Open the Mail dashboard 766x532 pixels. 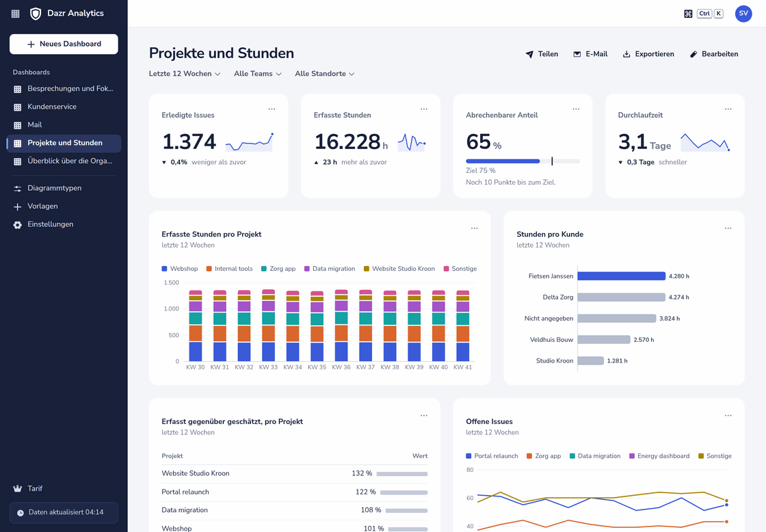(x=64, y=125)
